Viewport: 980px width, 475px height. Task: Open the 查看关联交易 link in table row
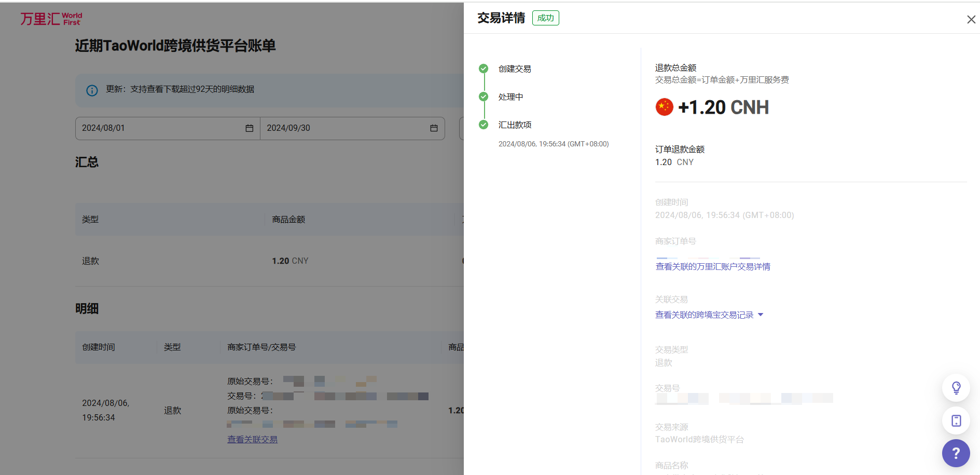click(252, 440)
